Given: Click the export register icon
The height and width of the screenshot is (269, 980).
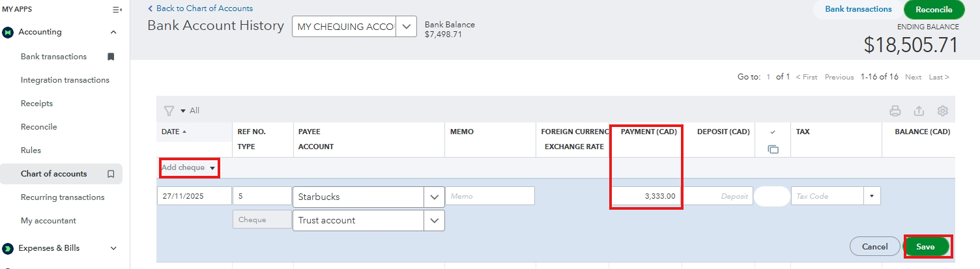Looking at the screenshot, I should (x=919, y=111).
